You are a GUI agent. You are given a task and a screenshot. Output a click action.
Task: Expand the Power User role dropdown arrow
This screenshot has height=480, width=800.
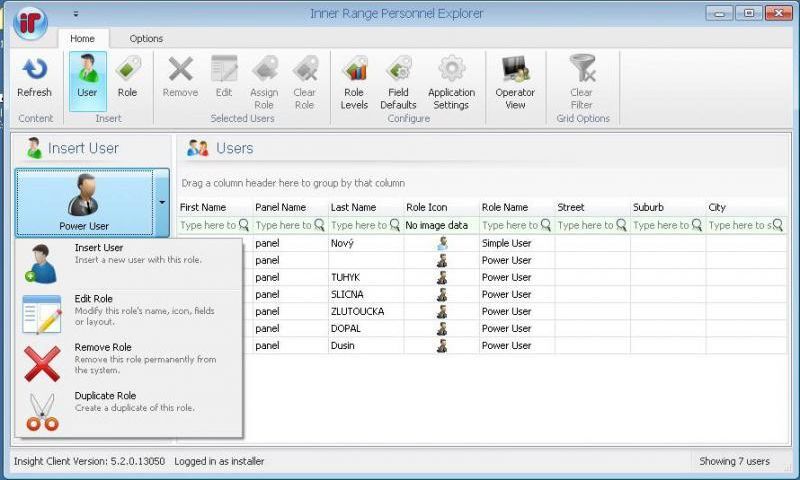point(163,202)
